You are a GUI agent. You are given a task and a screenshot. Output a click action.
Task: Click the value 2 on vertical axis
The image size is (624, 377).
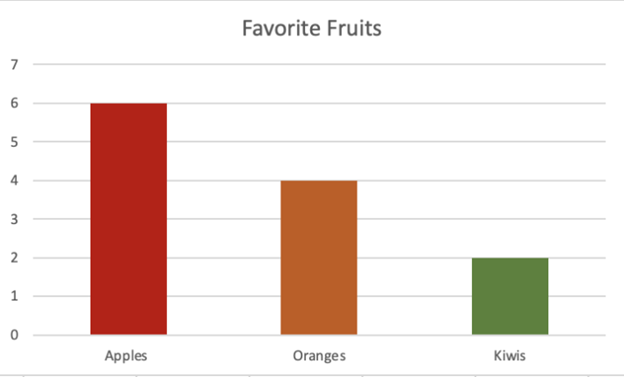[14, 258]
